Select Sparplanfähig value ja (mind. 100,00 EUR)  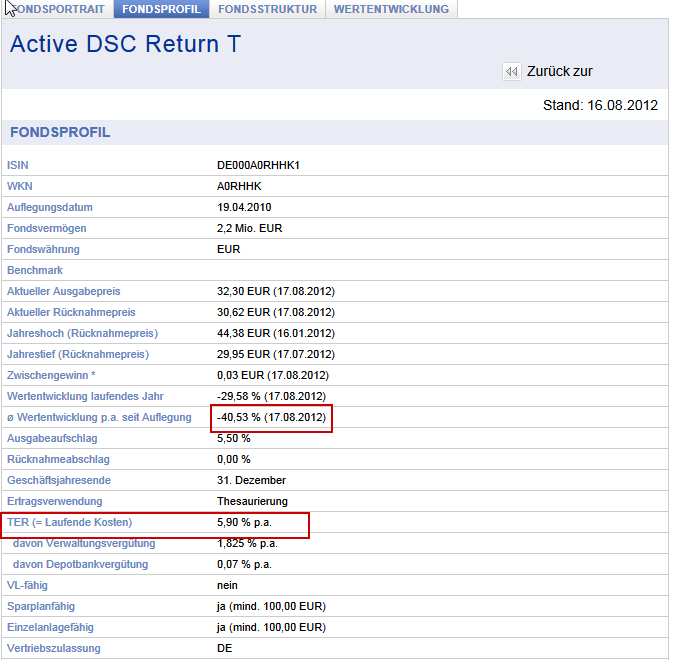pyautogui.click(x=271, y=607)
